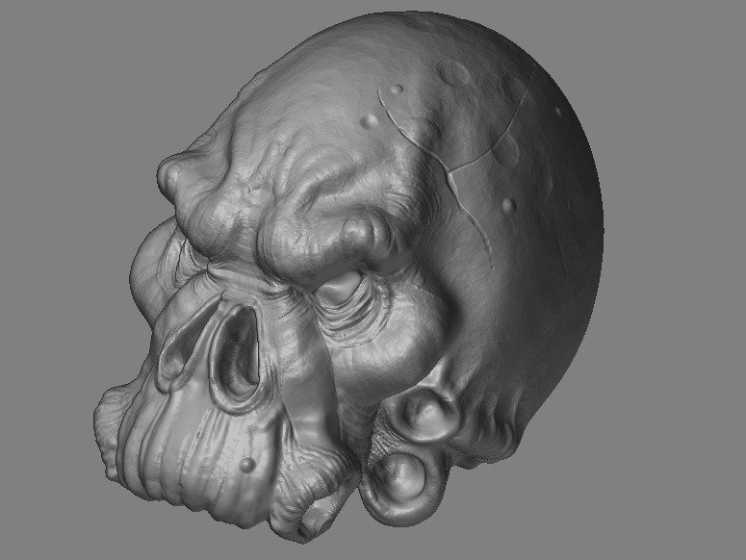
Task: Click the small wart on the upper lip
Action: click(247, 464)
